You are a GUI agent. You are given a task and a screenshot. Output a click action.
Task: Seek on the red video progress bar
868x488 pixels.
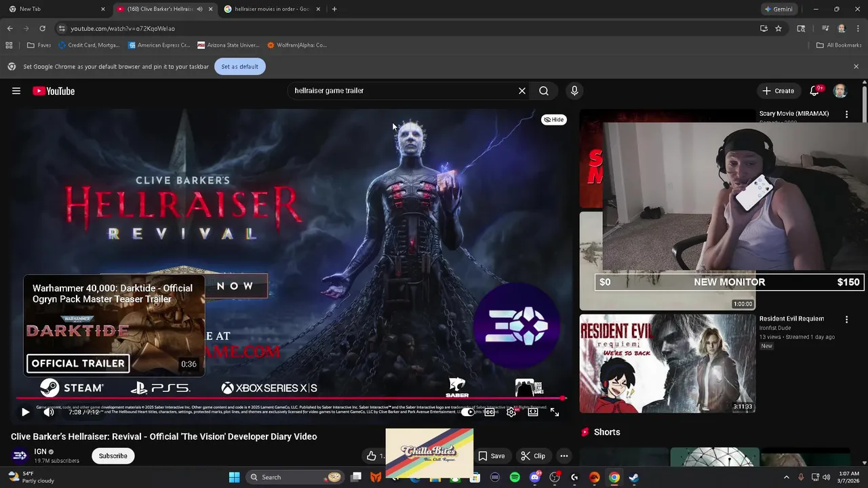[291, 399]
